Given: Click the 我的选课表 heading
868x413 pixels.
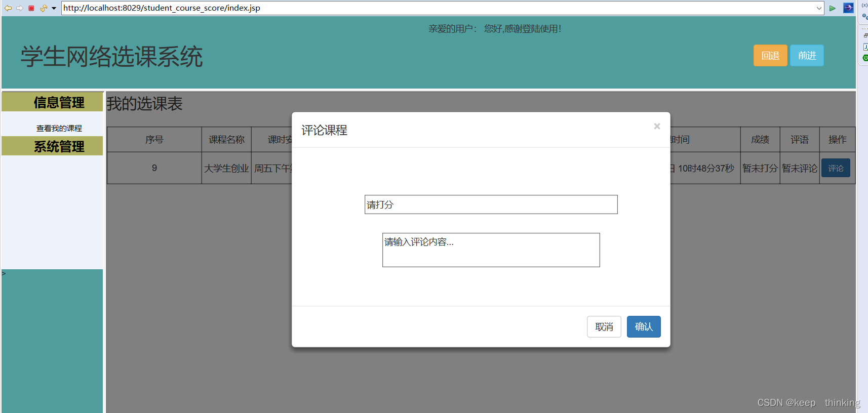Looking at the screenshot, I should tap(144, 104).
